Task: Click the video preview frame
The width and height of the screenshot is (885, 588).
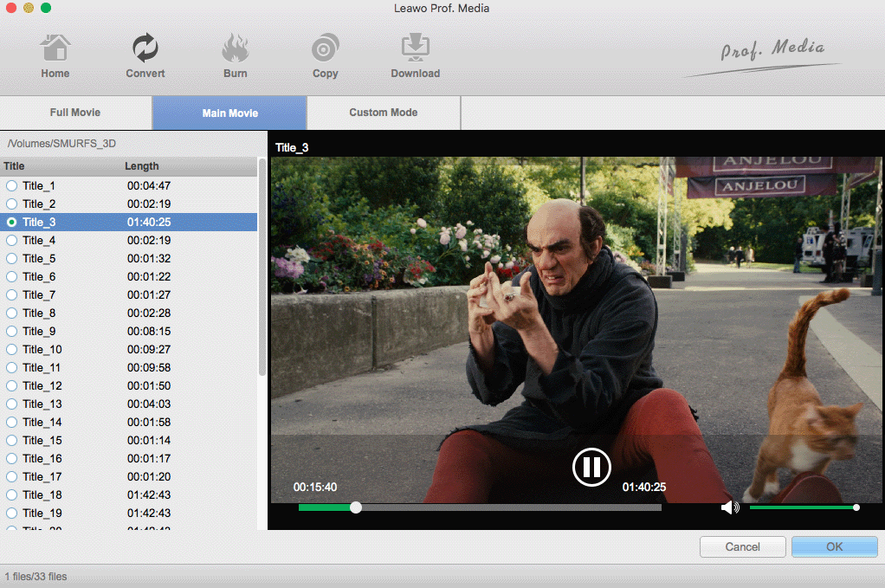Action: pos(576,329)
